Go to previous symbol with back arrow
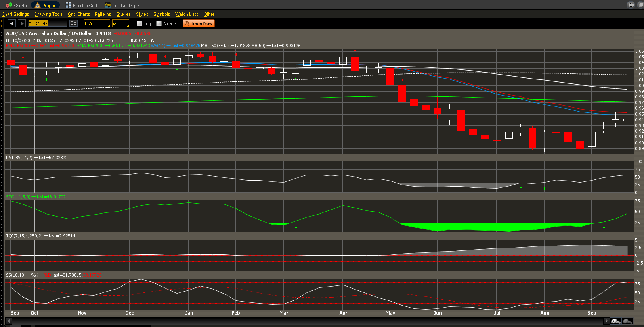 tap(11, 23)
